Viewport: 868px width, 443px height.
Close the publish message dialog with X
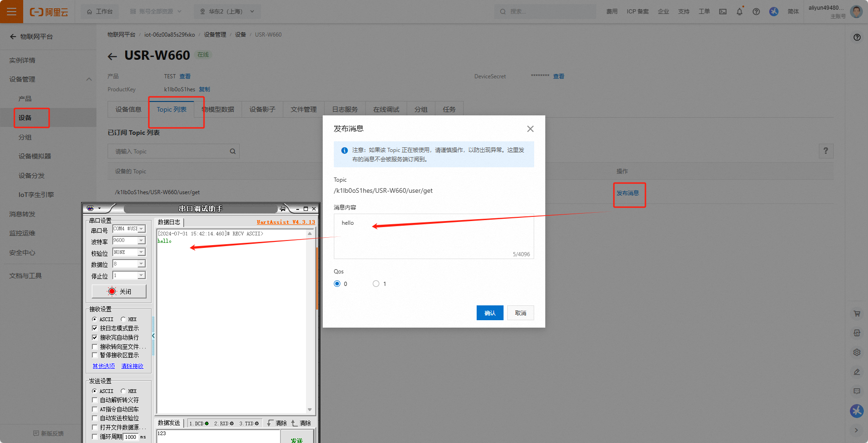pyautogui.click(x=530, y=129)
